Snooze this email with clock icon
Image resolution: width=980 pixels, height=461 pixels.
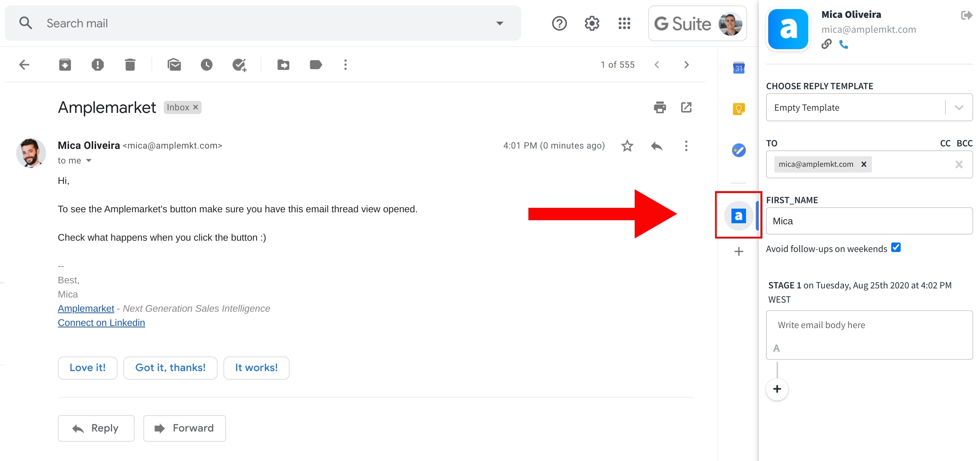(x=207, y=65)
